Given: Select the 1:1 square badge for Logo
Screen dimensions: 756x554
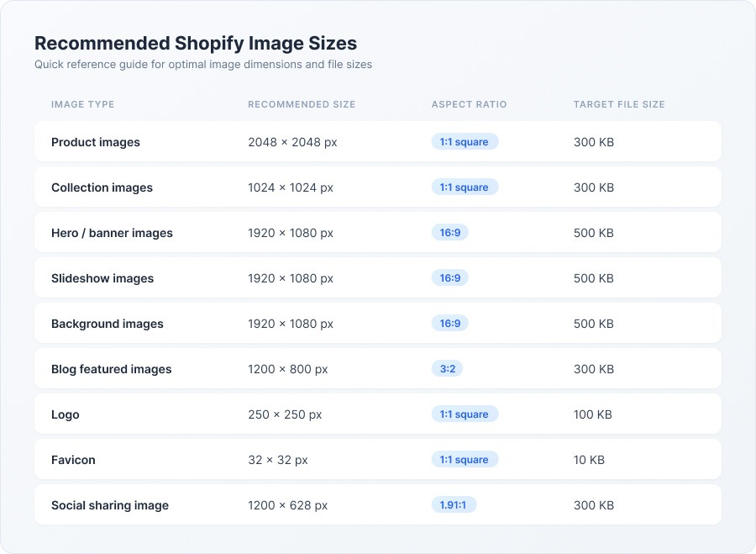Looking at the screenshot, I should click(465, 414).
